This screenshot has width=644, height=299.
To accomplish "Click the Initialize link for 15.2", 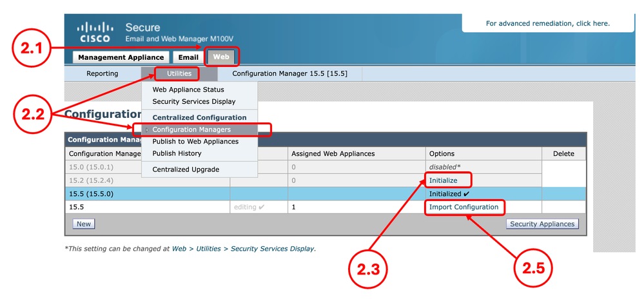I will [x=443, y=180].
